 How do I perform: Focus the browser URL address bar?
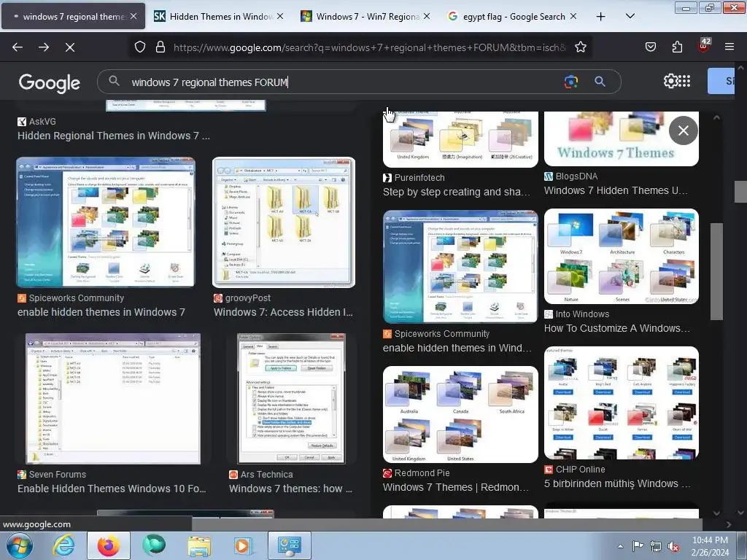tap(369, 47)
